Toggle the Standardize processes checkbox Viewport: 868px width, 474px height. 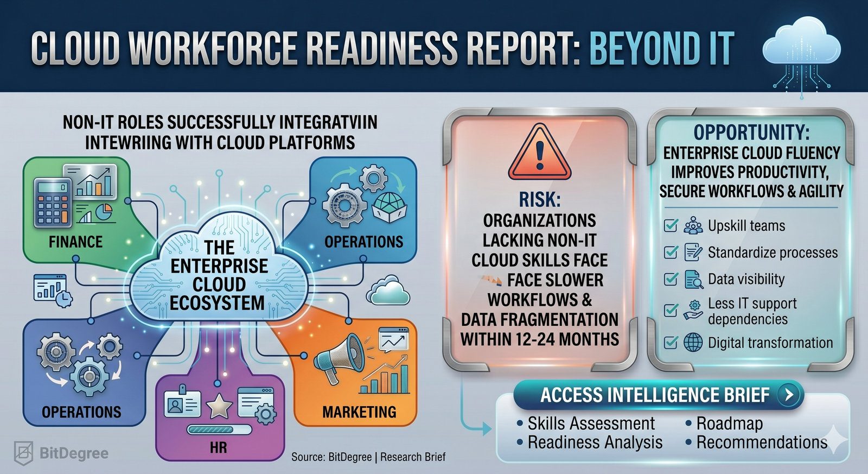tap(671, 252)
